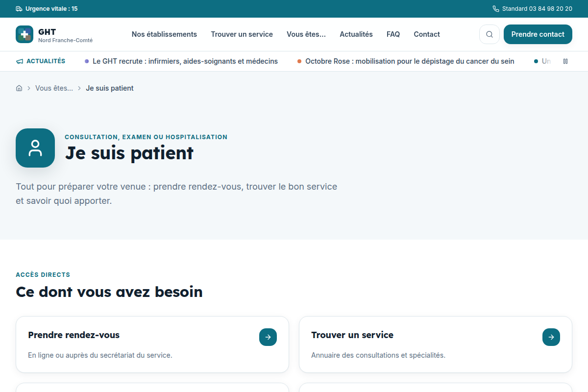Open Octobre Rose news item
The height and width of the screenshot is (392, 588).
pos(406,61)
